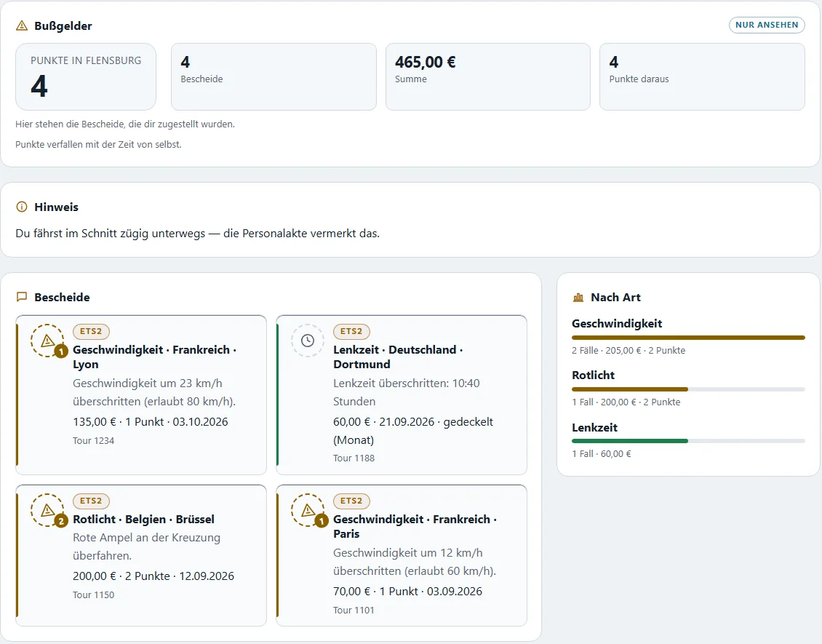Click the warning badge icon on Lyon notice
822x644 pixels.
[x=48, y=341]
